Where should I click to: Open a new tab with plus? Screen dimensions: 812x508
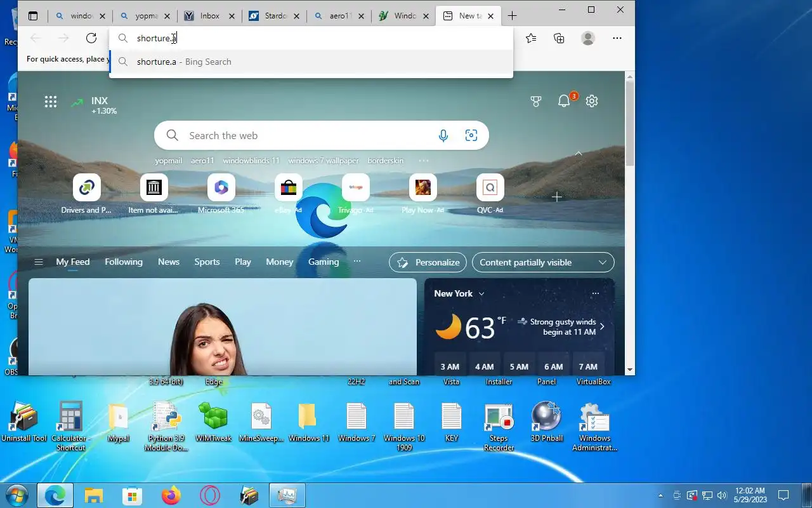[x=512, y=16]
